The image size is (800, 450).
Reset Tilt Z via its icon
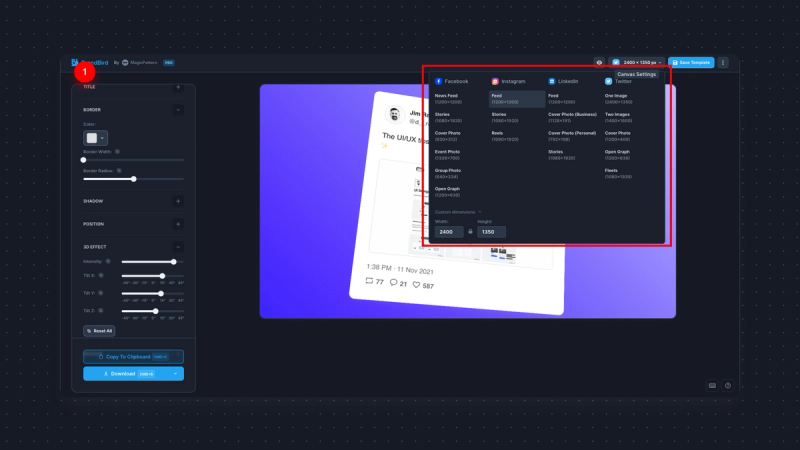point(101,310)
